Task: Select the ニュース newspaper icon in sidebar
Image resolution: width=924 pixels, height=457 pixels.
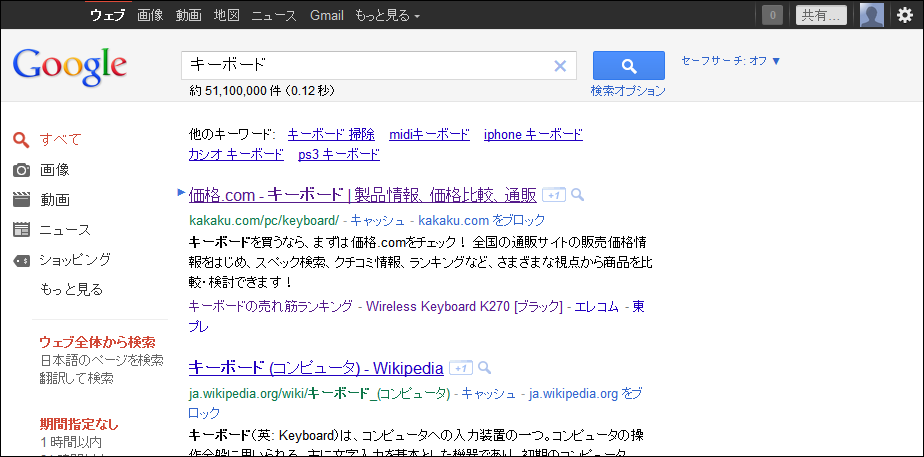Action: coord(21,230)
